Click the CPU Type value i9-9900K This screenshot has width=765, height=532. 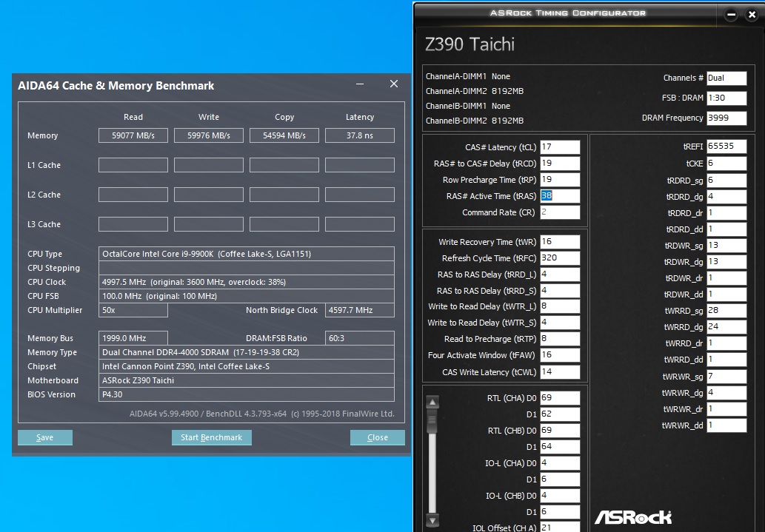(x=247, y=254)
